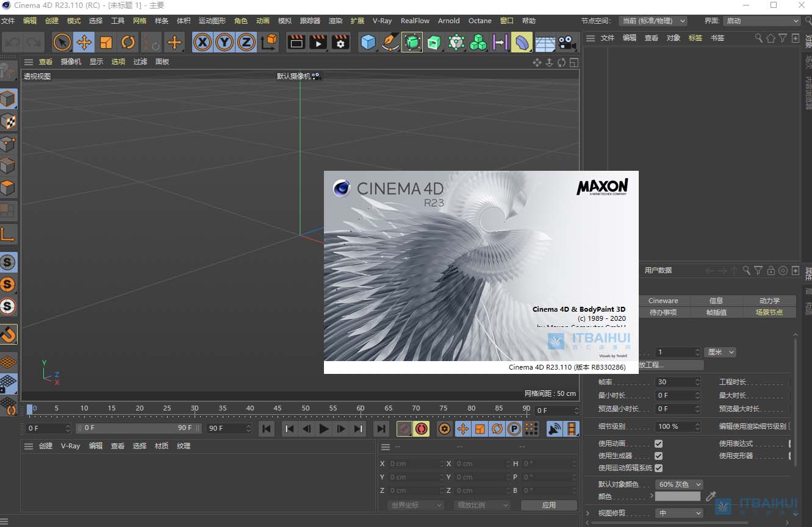Switch to the 场景节点 tab
The height and width of the screenshot is (527, 812).
[x=770, y=312]
